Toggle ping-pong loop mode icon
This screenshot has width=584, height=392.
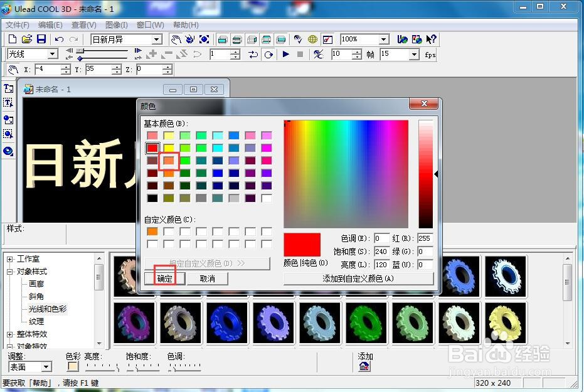[253, 55]
